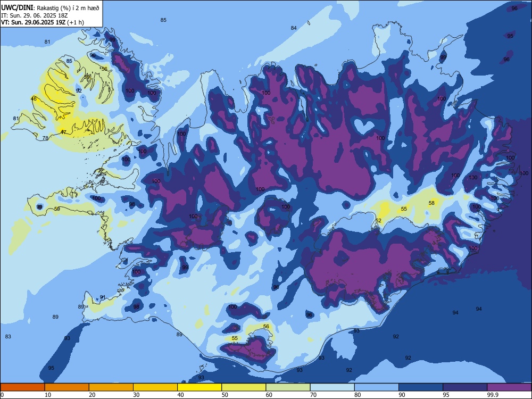Click the legend tick label 50
The image size is (532, 399).
click(x=225, y=395)
